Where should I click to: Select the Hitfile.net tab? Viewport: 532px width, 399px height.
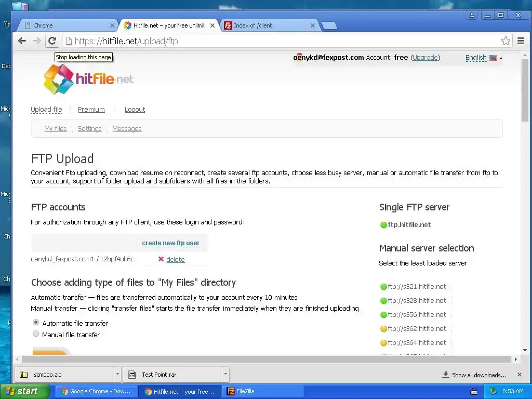coord(168,25)
